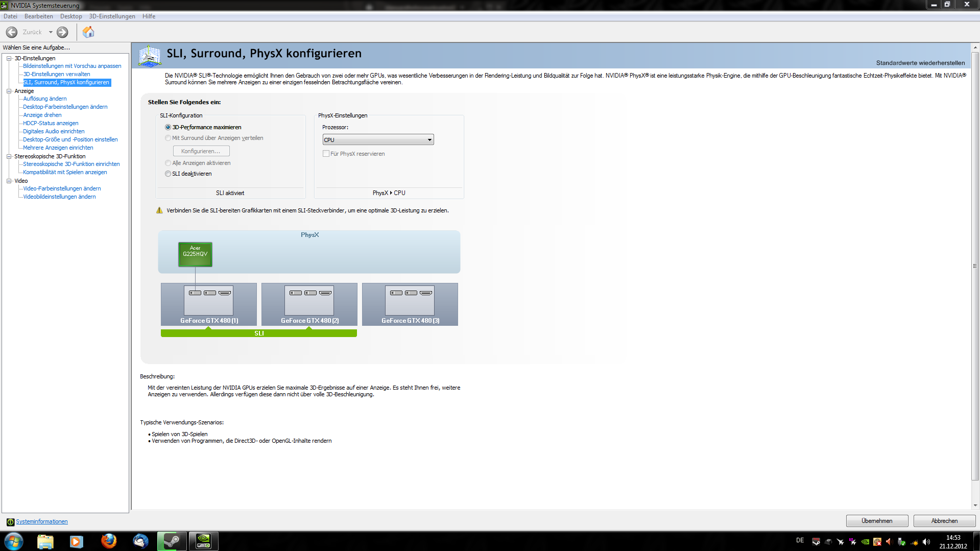Screen dimensions: 980x551
Task: Open Anzeige drehen page
Action: 42,115
